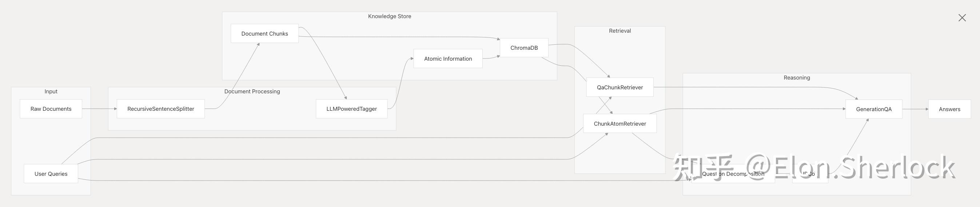980x207 pixels.
Task: Click the Raw Documents node
Action: [x=51, y=109]
